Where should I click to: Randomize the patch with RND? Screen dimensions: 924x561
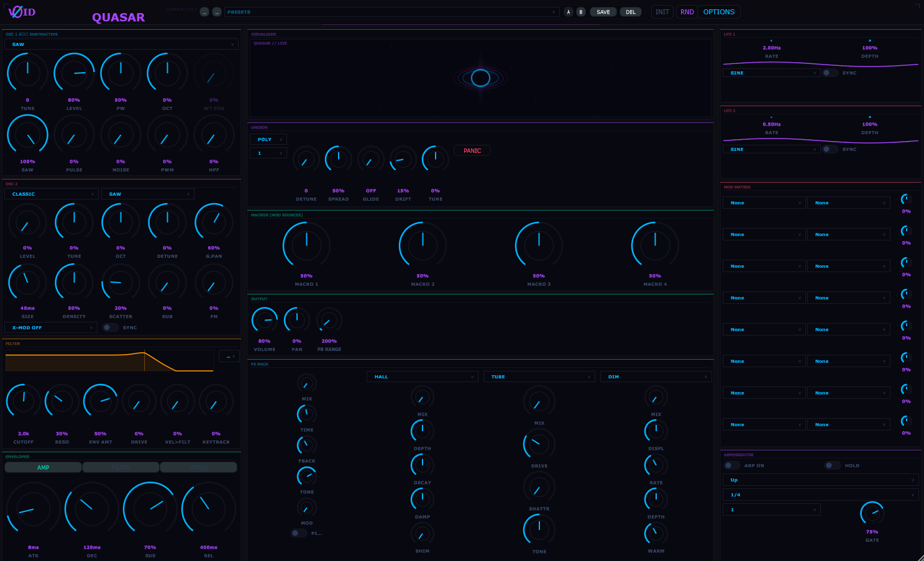pos(687,12)
